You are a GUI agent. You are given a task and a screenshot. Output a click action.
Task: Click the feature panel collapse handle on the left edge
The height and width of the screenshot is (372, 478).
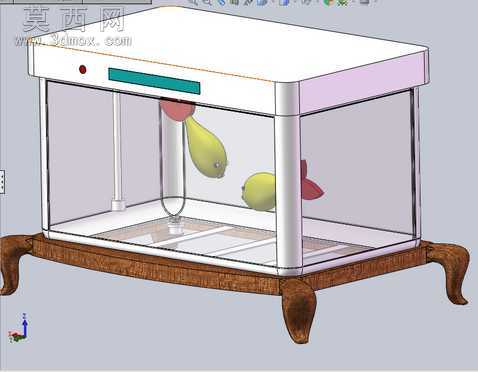coord(2,181)
